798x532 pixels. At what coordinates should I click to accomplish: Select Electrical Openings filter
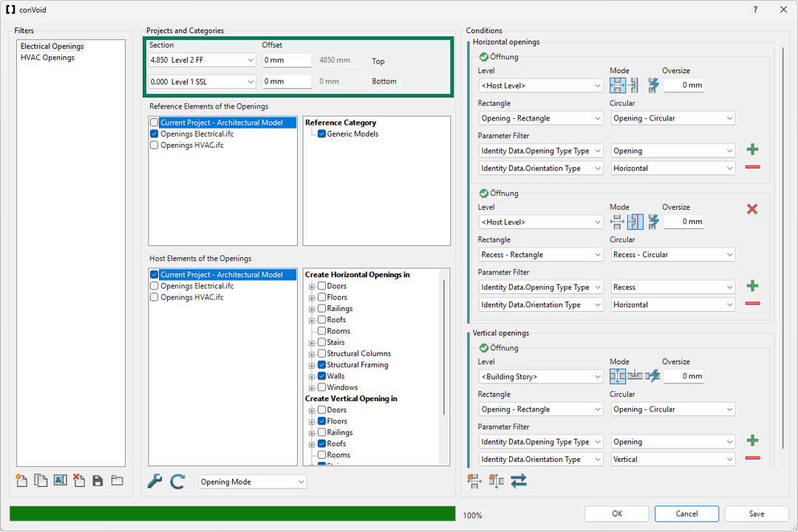point(52,47)
